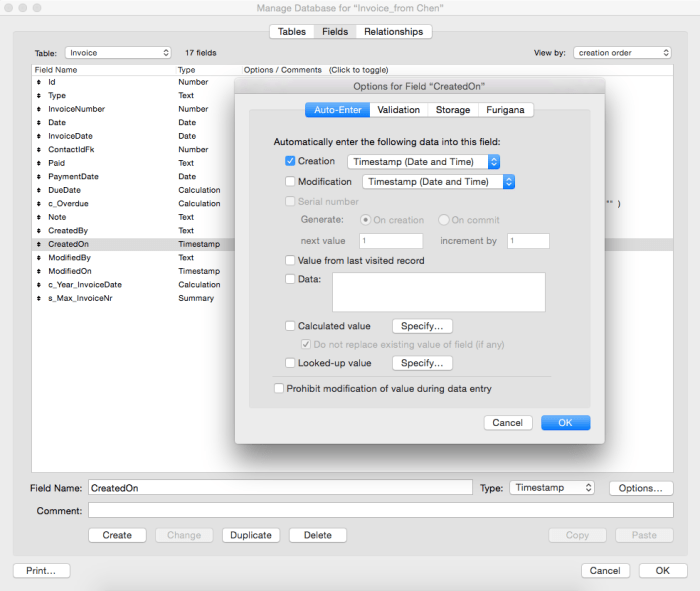Open the field Type dropdown showing Timestamp

point(552,488)
